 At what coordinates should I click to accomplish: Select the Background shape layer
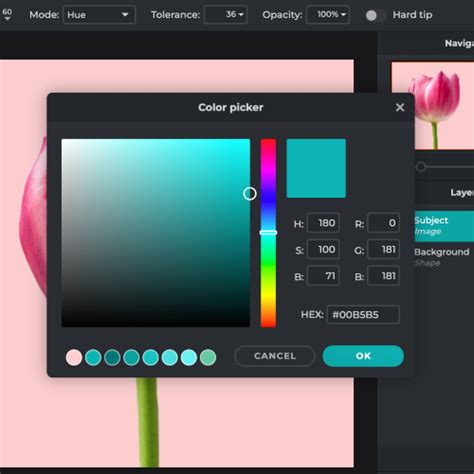tap(444, 257)
